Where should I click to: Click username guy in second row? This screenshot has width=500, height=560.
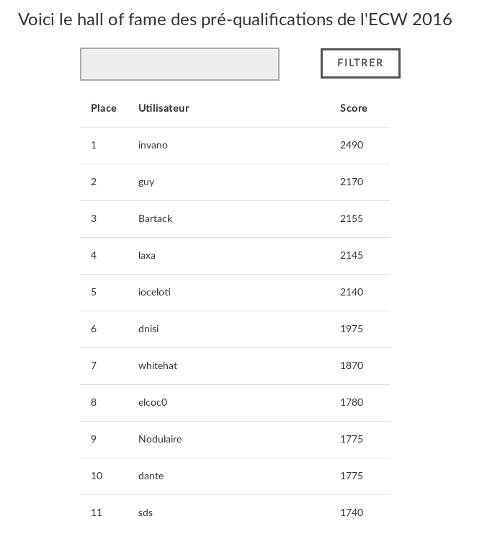click(x=146, y=182)
